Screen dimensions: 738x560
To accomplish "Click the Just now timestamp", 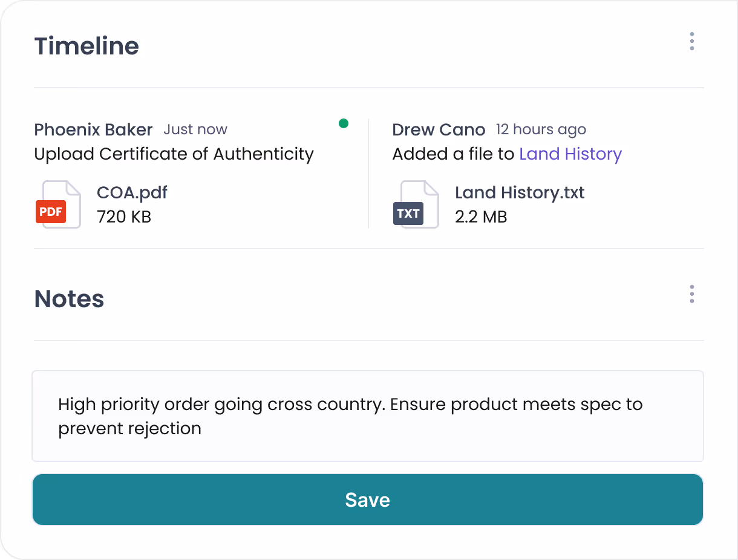I will tap(195, 129).
